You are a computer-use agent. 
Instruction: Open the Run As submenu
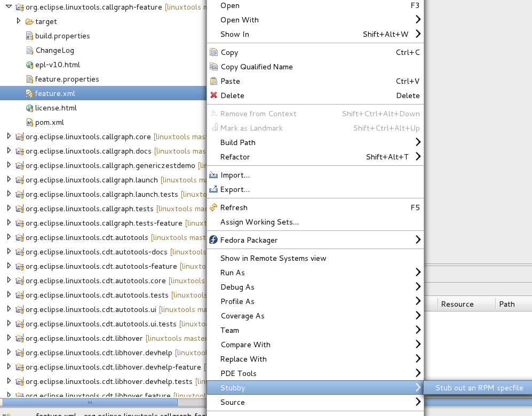315,273
